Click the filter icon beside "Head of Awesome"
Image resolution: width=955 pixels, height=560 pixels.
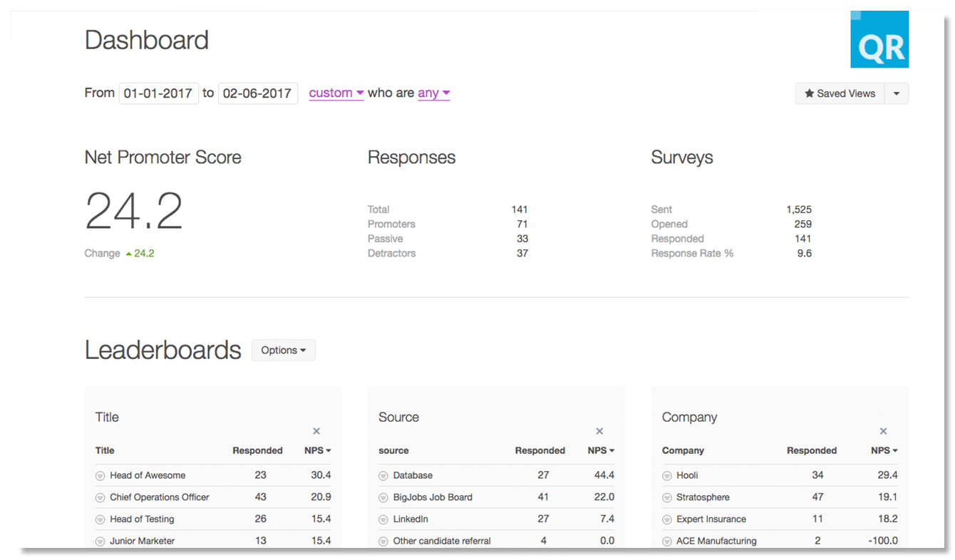click(98, 475)
